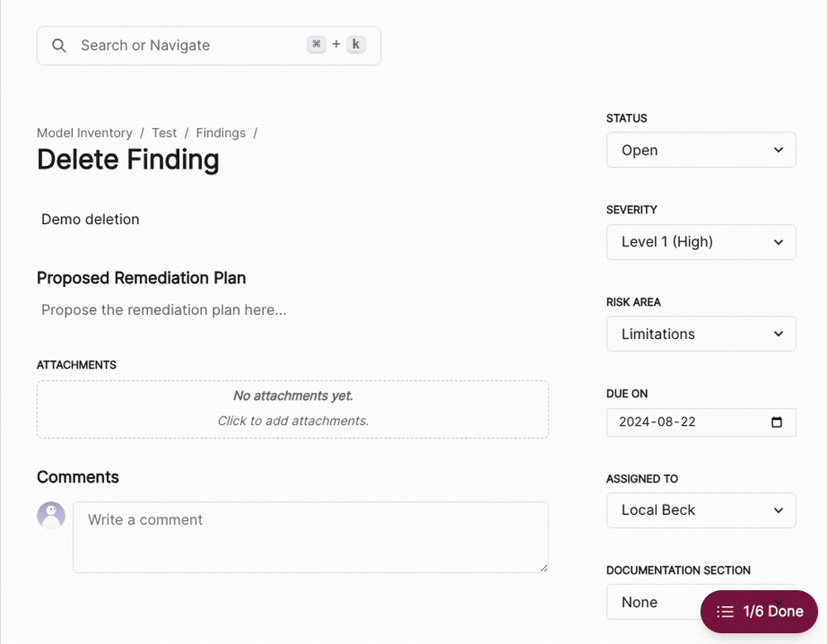Open the Assigned To dropdown for Local Beck

[701, 510]
